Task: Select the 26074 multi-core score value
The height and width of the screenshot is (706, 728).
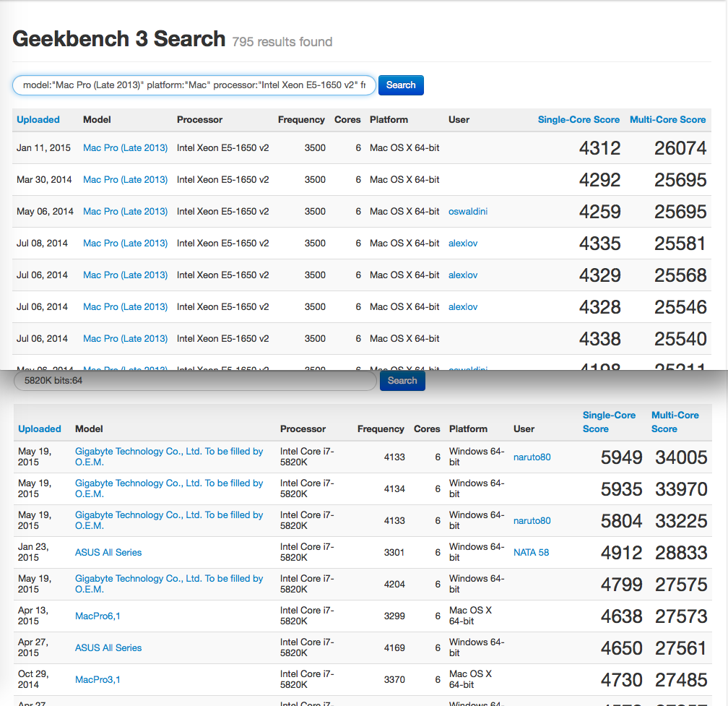Action: tap(680, 148)
